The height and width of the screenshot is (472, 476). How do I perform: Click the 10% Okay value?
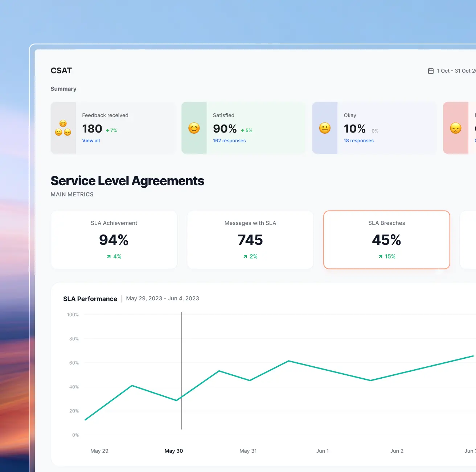coord(355,129)
